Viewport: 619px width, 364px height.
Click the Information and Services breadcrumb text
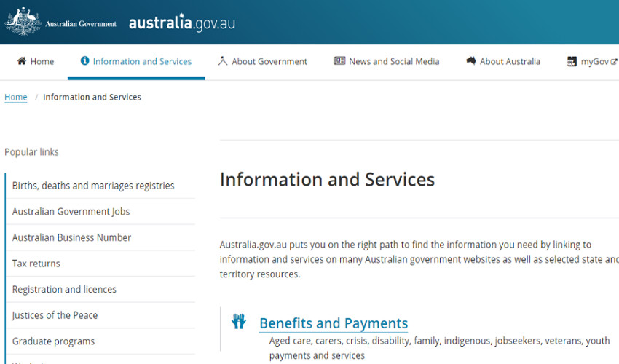click(x=92, y=97)
